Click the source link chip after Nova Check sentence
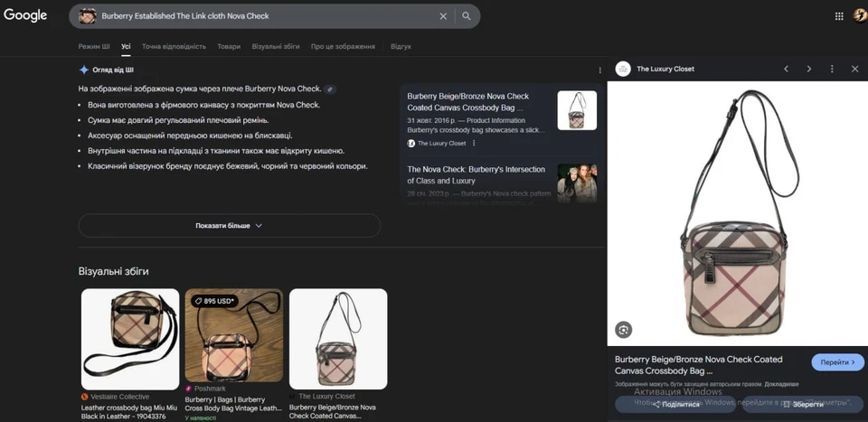The image size is (868, 422). 330,89
